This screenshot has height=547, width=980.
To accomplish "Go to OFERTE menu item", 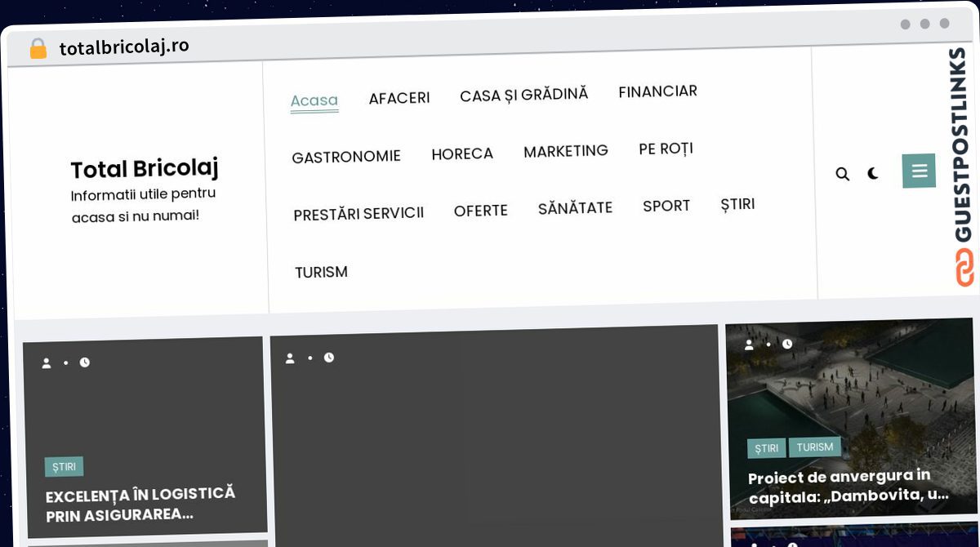I will [x=481, y=211].
